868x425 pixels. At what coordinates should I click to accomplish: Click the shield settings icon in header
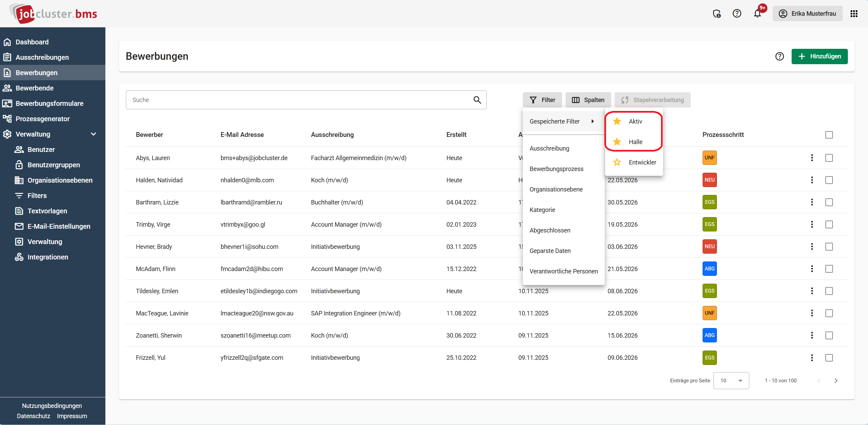point(717,14)
